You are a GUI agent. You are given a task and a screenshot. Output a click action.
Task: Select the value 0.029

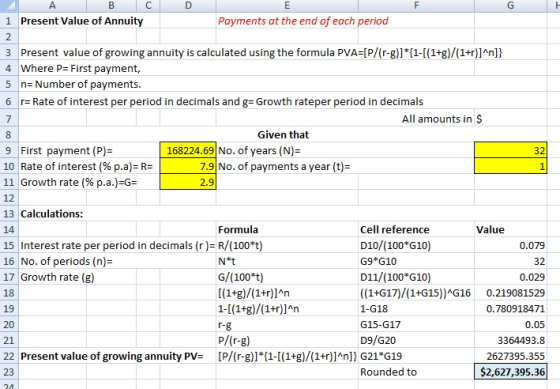532,277
